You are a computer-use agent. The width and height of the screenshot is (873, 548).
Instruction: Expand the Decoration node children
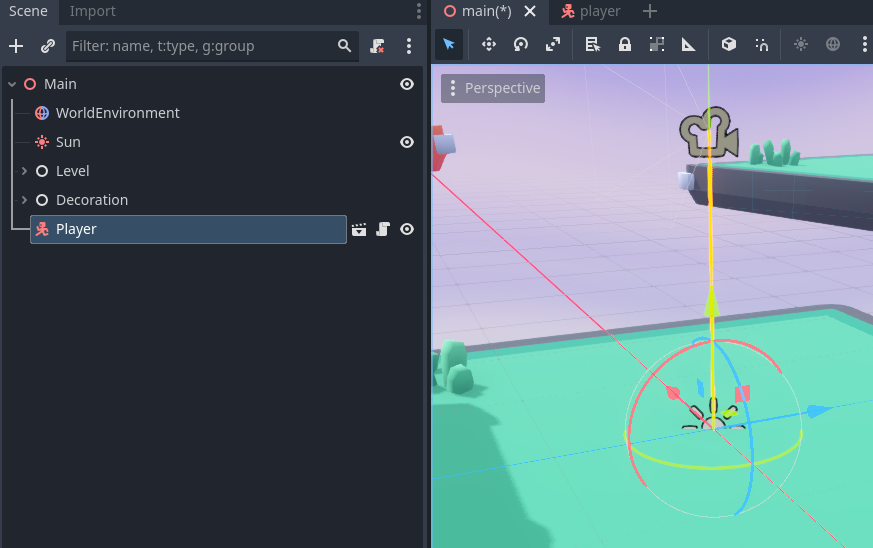click(x=24, y=200)
